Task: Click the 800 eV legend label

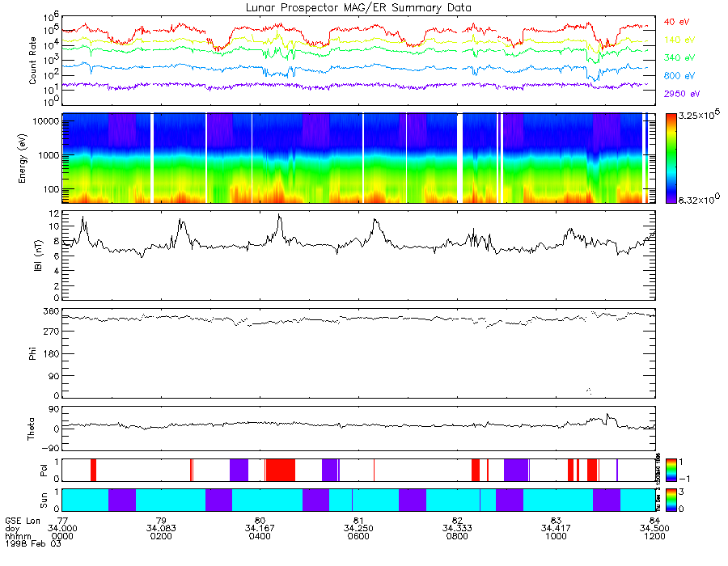Action: coord(679,76)
